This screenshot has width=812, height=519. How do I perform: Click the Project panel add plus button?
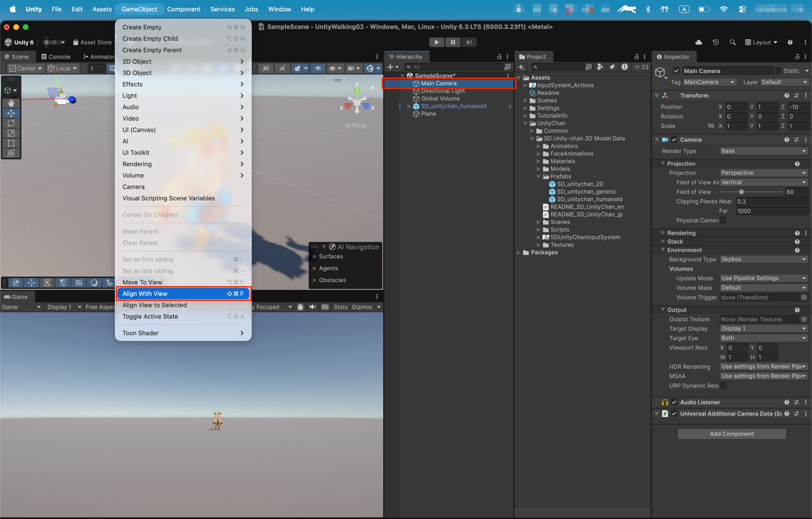521,67
